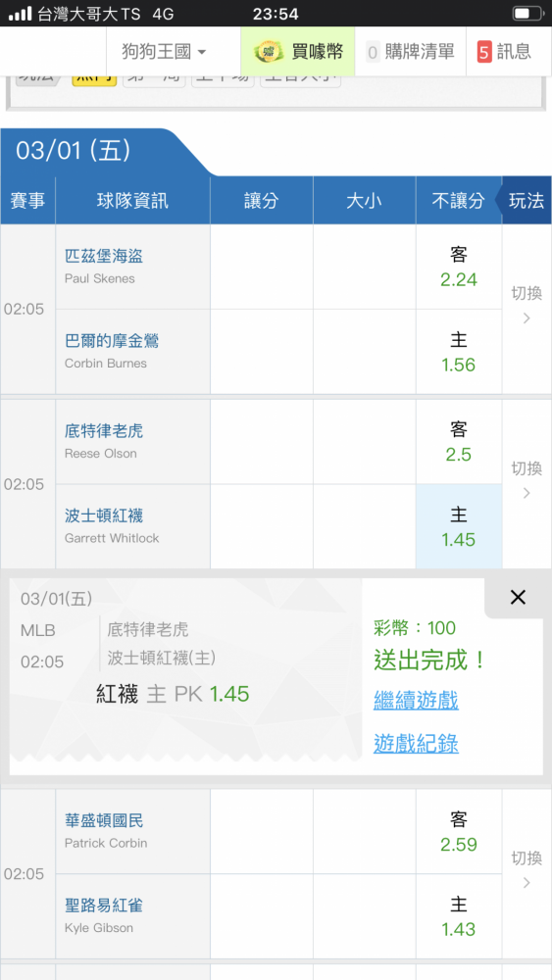The height and width of the screenshot is (980, 552).
Task: Open 訊息 messages with red badge
Action: coord(505,52)
